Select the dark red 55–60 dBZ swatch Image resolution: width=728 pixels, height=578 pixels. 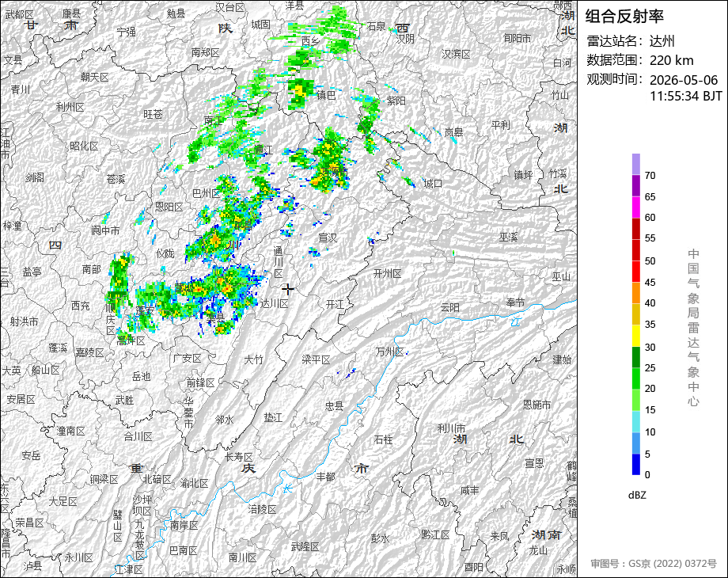(636, 228)
